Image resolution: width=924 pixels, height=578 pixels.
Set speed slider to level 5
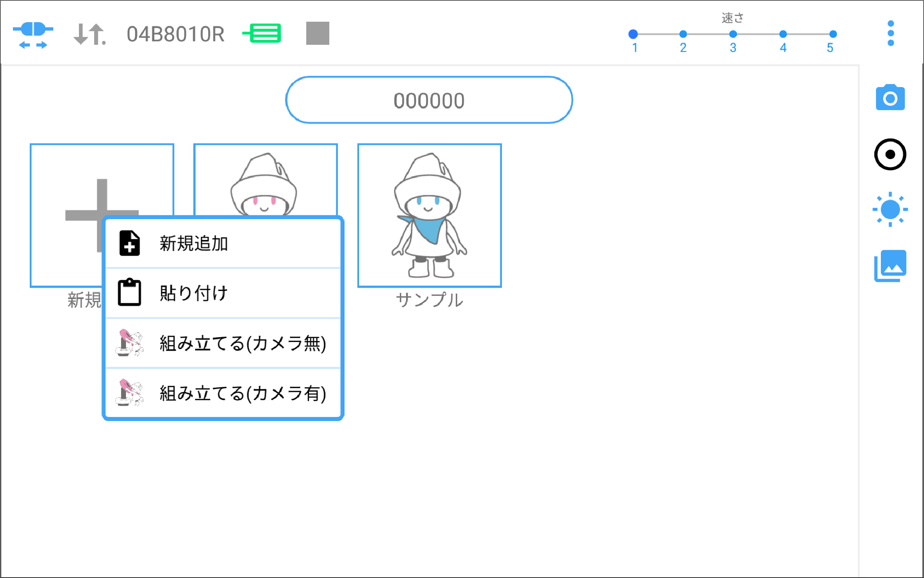pos(833,34)
